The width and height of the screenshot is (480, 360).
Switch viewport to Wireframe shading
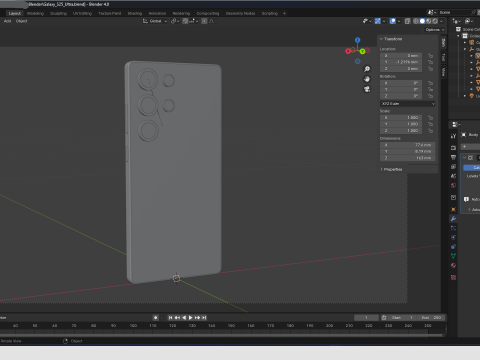pyautogui.click(x=416, y=21)
